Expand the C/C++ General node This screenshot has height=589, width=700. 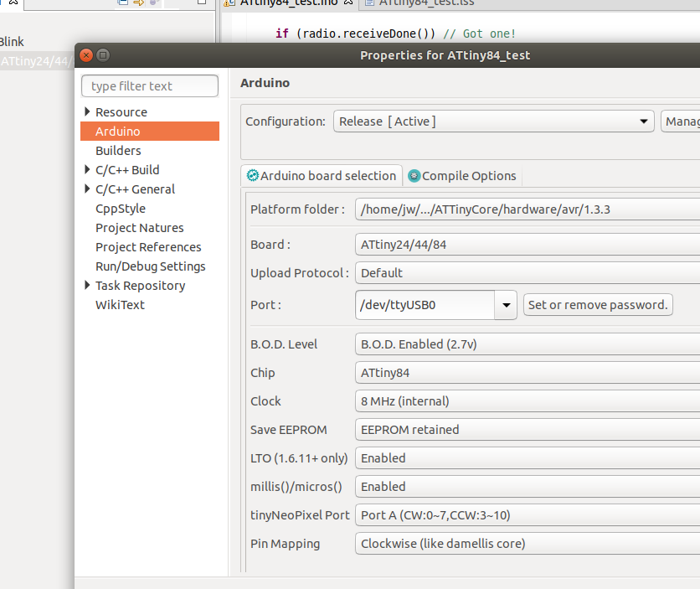(87, 189)
